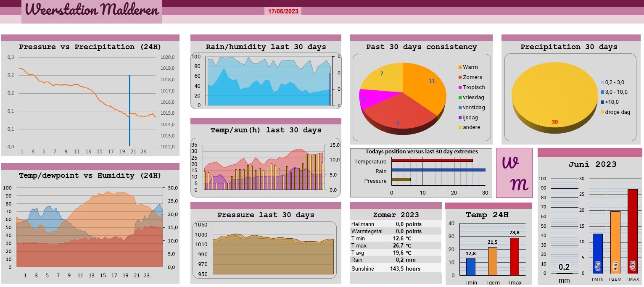The image size is (644, 287).
Task: Click the T avg 19,6 °C value
Action: (404, 253)
